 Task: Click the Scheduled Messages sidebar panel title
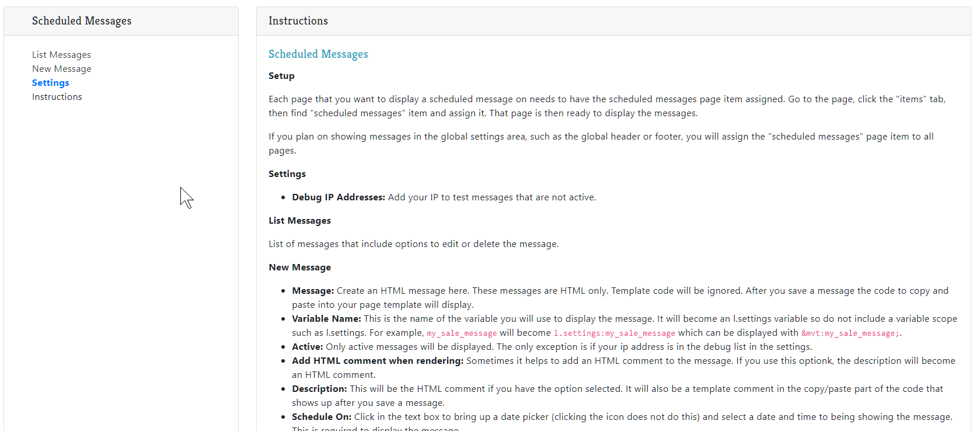[82, 21]
